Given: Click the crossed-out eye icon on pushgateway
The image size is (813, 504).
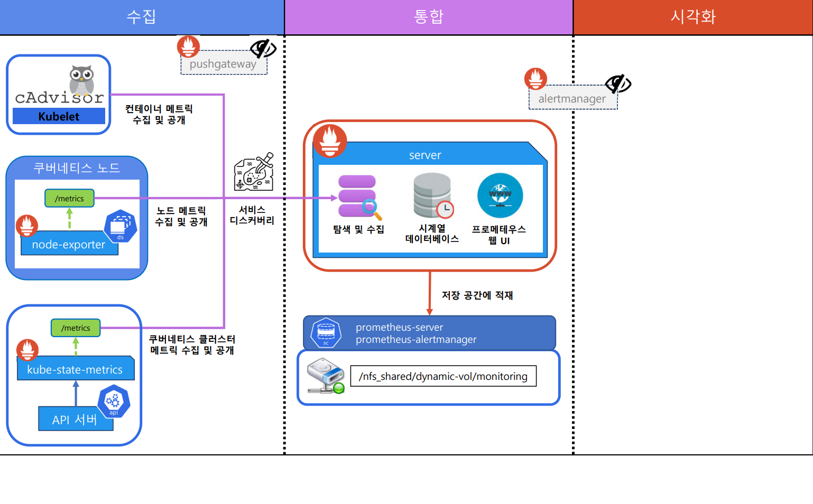Looking at the screenshot, I should point(263,49).
